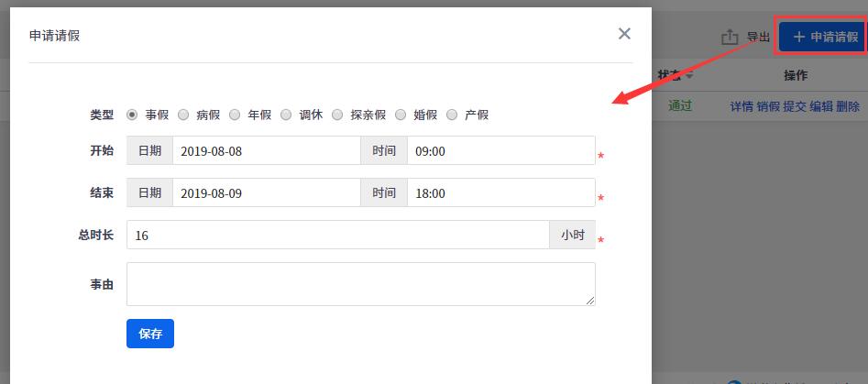Select the 病假 leave type
This screenshot has width=868, height=384.
click(183, 115)
